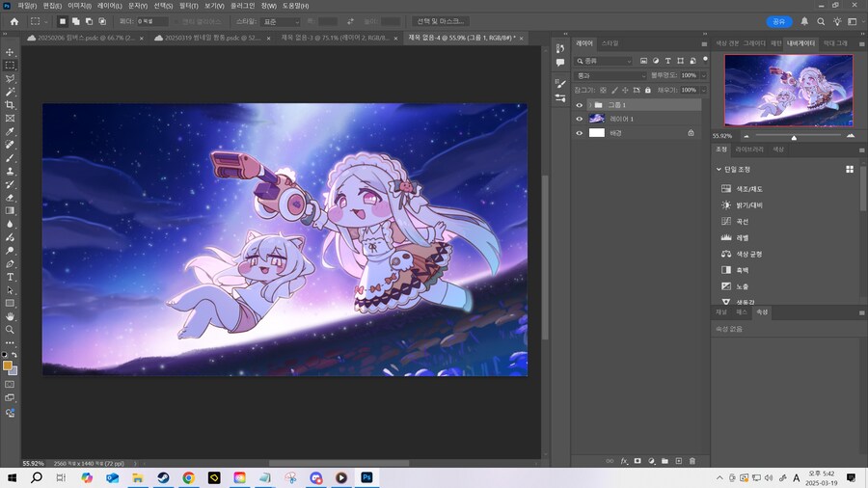Select the Blur tool
Image resolution: width=868 pixels, height=488 pixels.
(10, 224)
